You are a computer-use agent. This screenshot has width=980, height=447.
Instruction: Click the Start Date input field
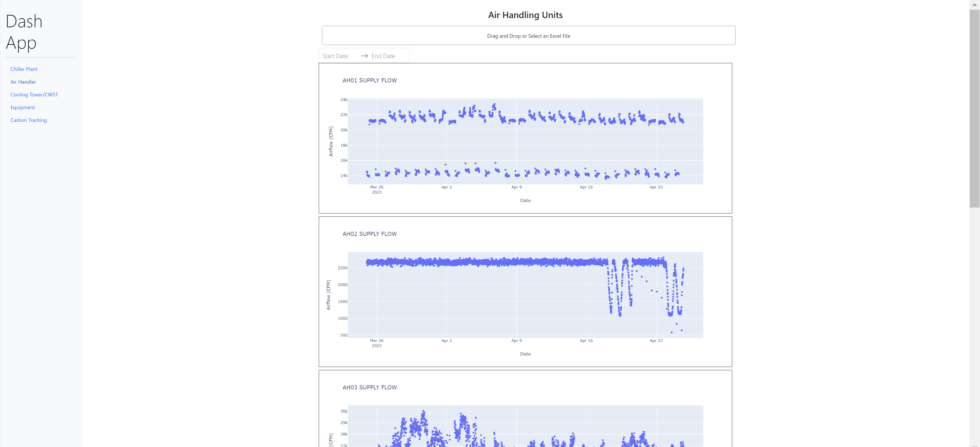click(x=335, y=56)
